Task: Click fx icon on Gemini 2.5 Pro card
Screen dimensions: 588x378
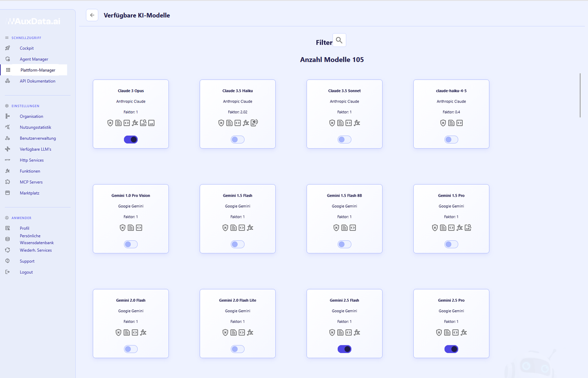Action: (464, 333)
